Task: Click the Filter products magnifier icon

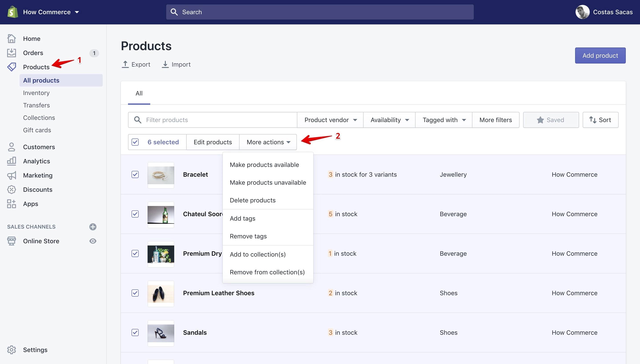Action: click(x=138, y=120)
